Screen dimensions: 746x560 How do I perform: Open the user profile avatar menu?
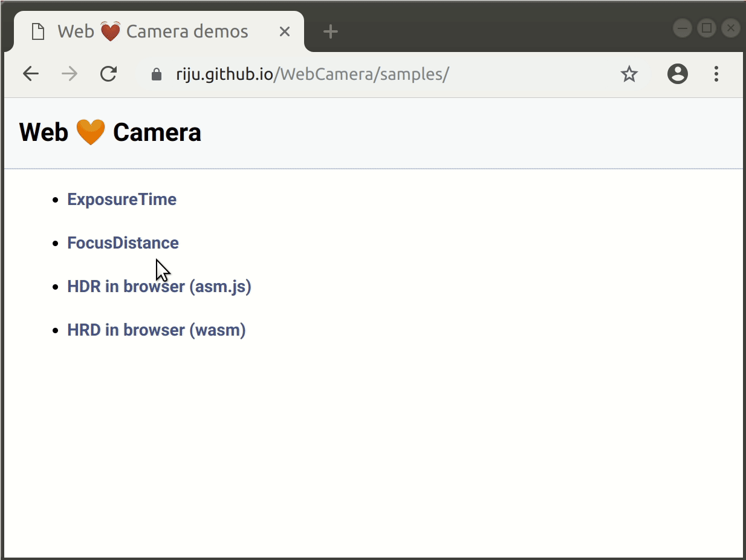click(678, 74)
